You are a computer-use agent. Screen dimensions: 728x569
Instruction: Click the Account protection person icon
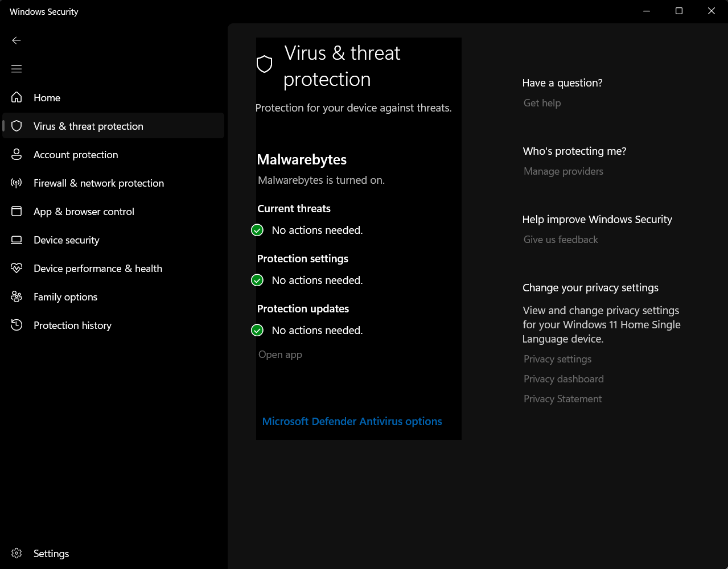coord(17,155)
